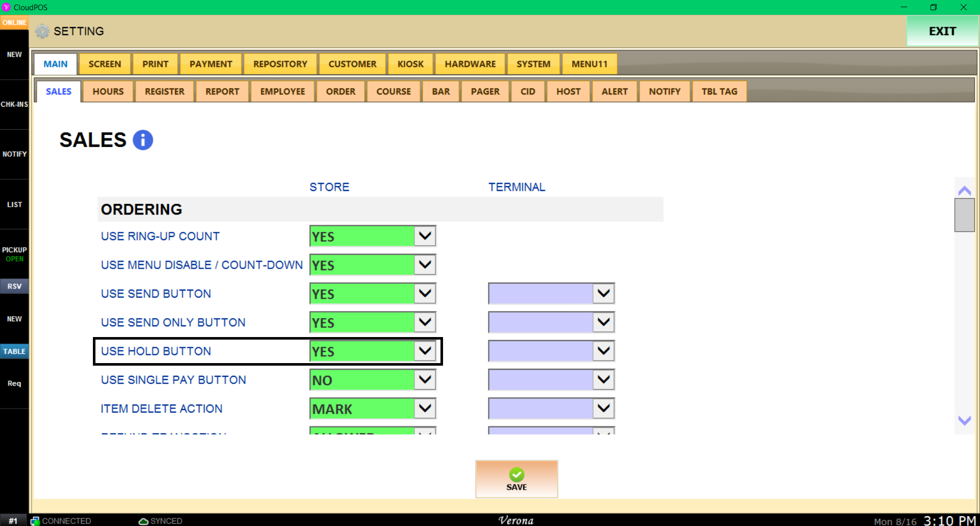This screenshot has height=526, width=980.
Task: Open the NOTIFY sidebar button
Action: click(14, 154)
